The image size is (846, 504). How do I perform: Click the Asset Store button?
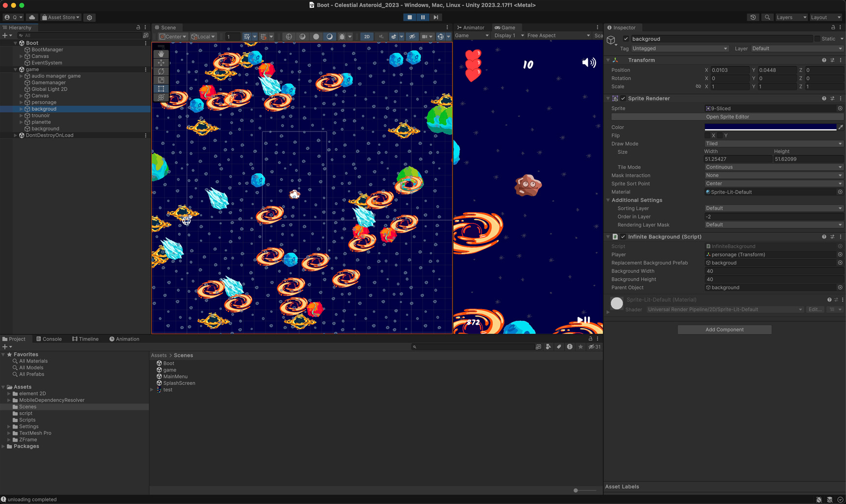61,17
